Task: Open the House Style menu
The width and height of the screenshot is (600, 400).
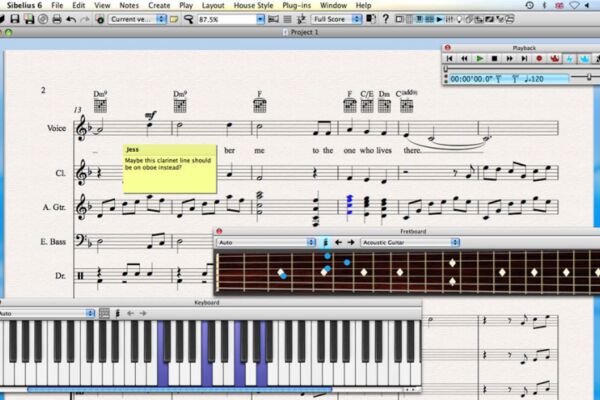Action: pyautogui.click(x=253, y=5)
